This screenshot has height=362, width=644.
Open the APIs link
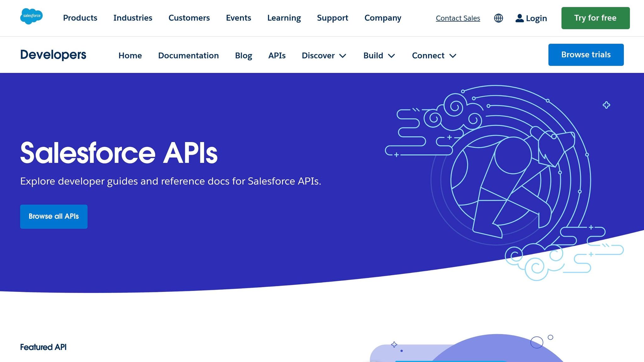277,56
